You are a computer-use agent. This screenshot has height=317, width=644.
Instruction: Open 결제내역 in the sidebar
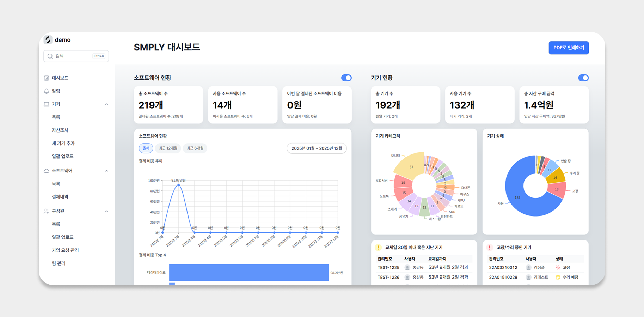60,197
